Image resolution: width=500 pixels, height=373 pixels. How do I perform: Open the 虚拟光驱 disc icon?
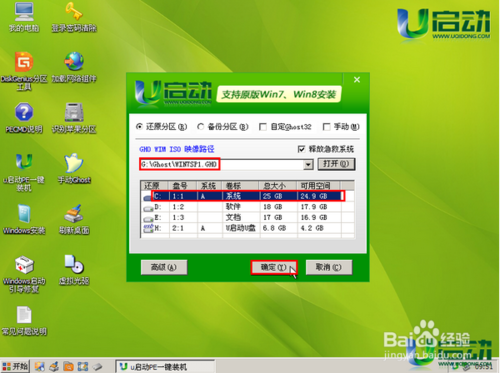click(74, 270)
